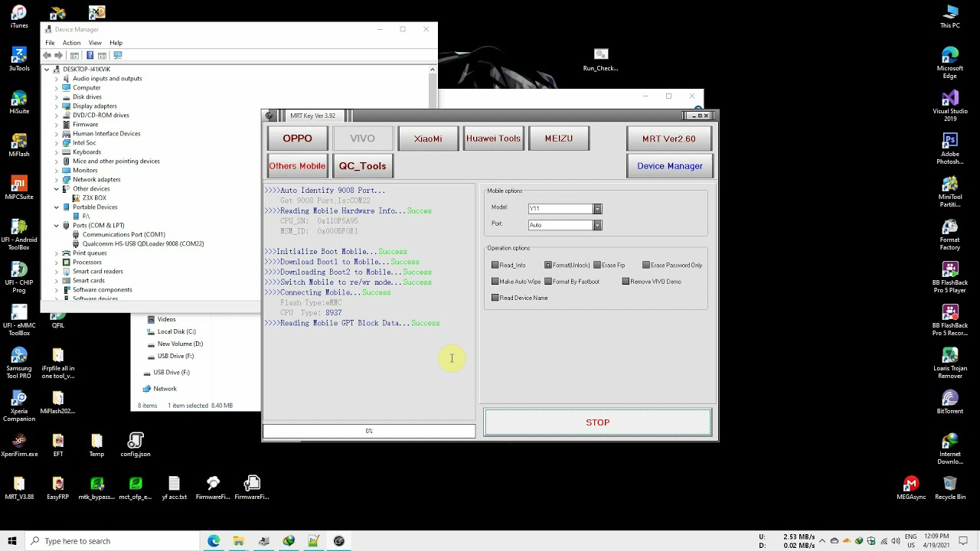Screen dimensions: 980x551
Task: Click the OPPO brand button
Action: coord(297,139)
